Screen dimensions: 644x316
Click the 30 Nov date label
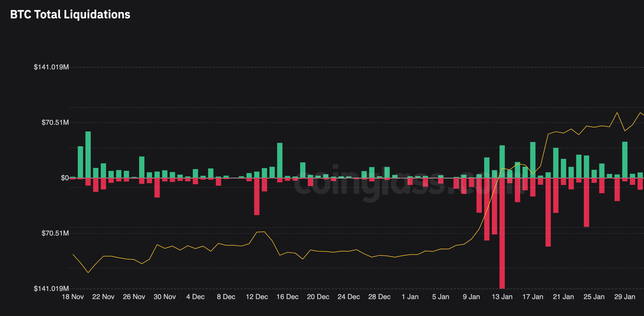tap(164, 297)
